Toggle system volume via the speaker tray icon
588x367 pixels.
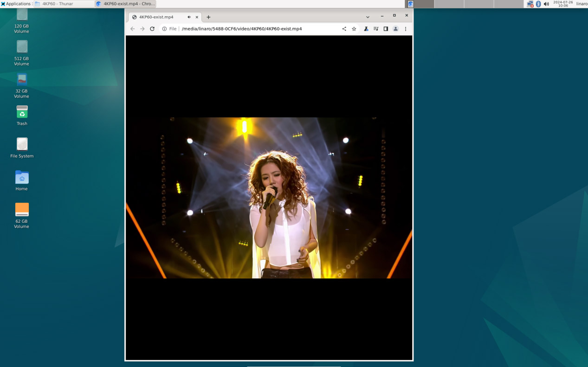point(546,4)
